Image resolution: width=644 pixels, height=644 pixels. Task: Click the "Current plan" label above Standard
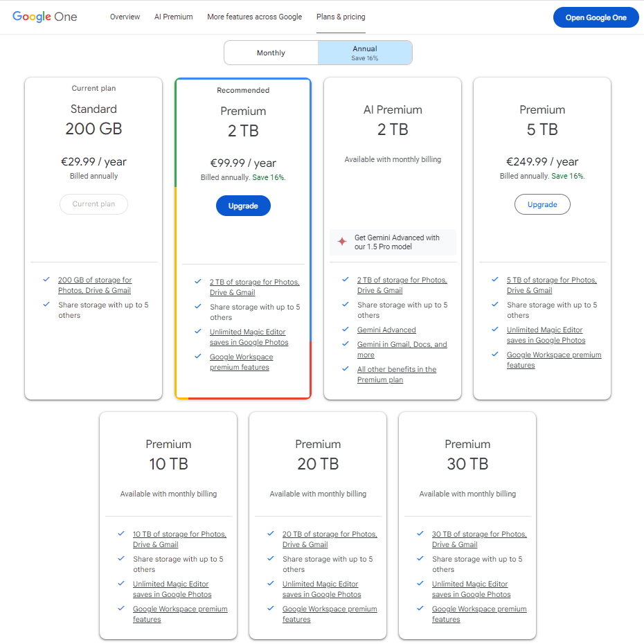[x=93, y=89]
